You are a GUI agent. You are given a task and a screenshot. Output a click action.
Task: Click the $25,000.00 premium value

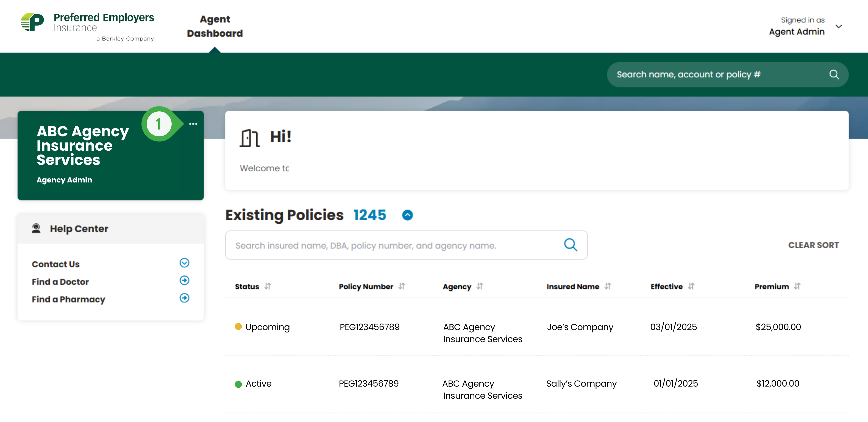click(778, 327)
